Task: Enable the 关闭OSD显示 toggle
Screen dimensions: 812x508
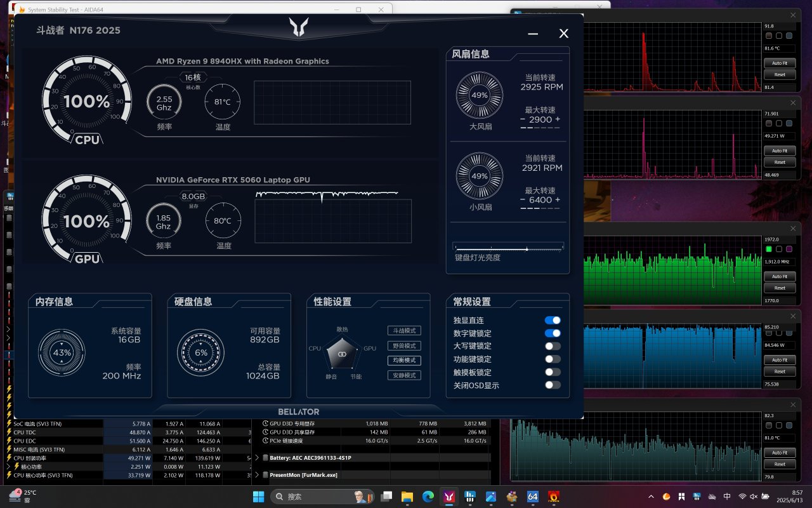Action: pyautogui.click(x=552, y=385)
